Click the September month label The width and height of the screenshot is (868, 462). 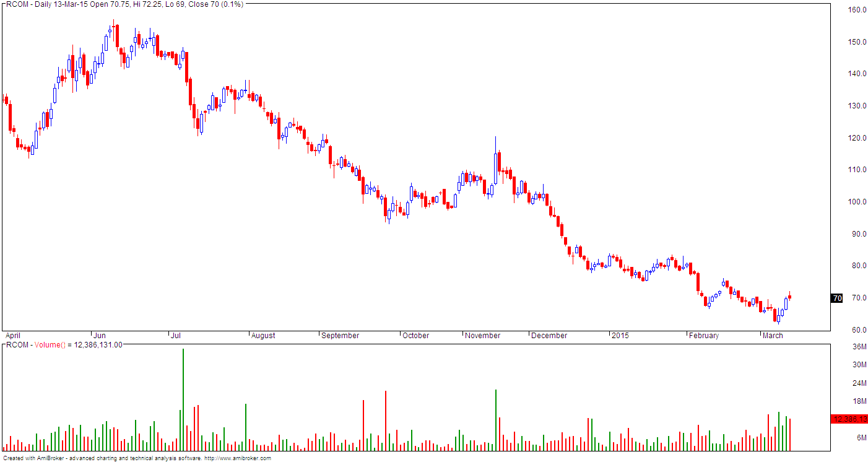[x=340, y=336]
